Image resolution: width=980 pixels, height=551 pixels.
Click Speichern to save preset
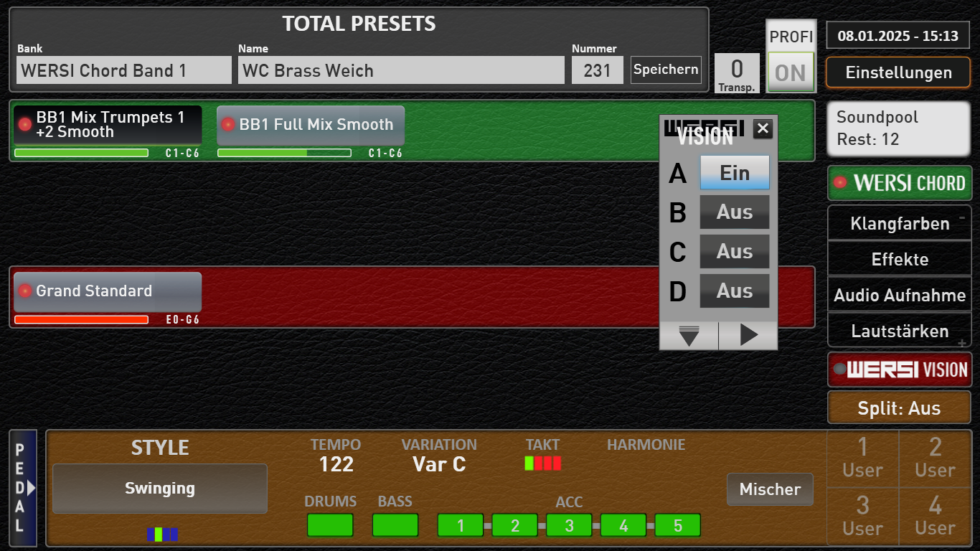(x=666, y=70)
